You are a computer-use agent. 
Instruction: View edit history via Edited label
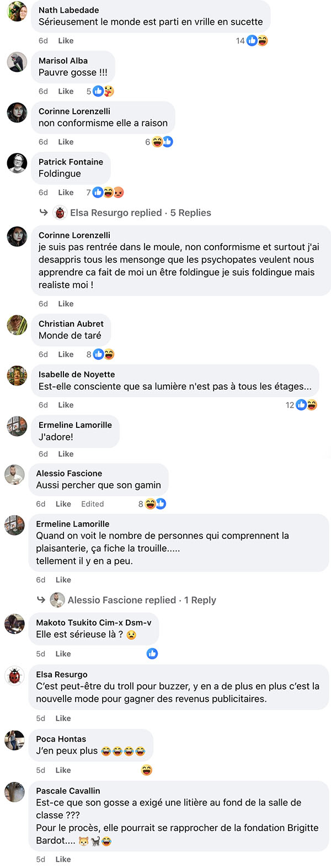tap(93, 504)
